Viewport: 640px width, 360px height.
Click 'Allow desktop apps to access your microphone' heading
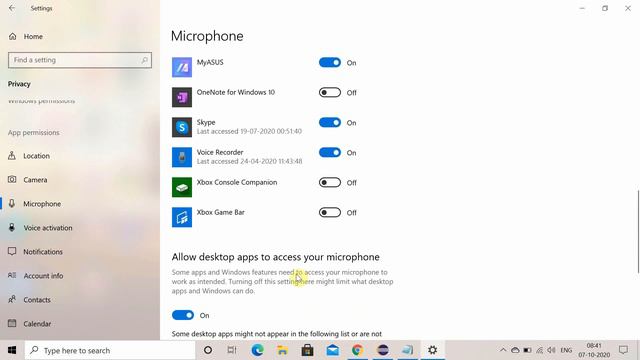click(276, 257)
